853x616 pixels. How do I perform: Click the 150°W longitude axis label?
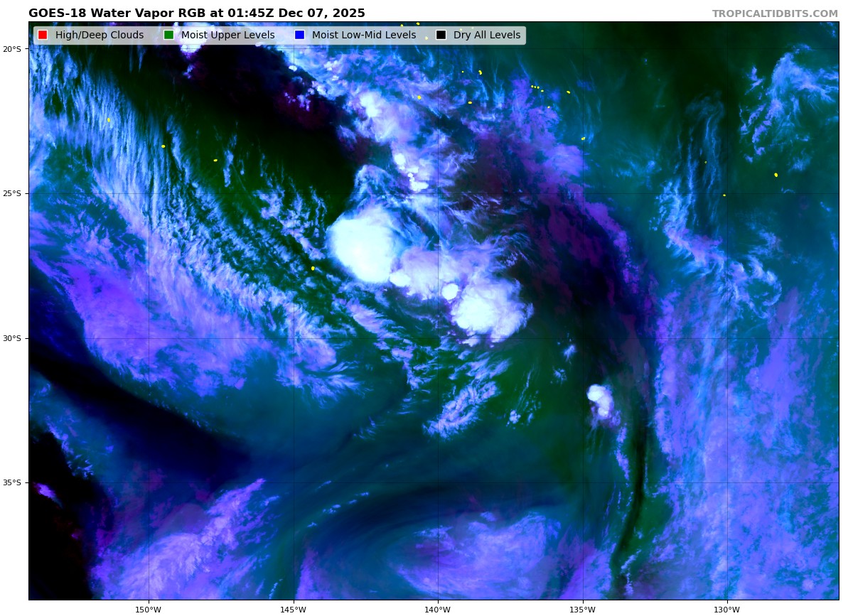pos(149,610)
